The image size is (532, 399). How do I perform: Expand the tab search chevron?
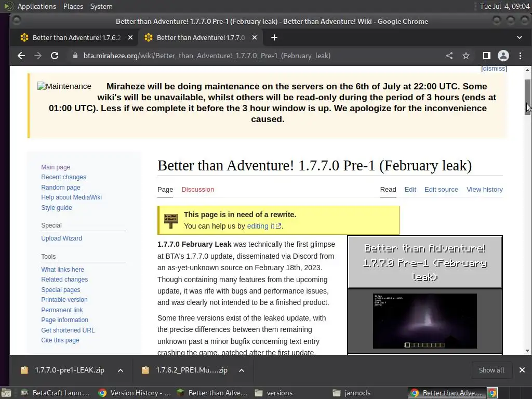pyautogui.click(x=520, y=37)
